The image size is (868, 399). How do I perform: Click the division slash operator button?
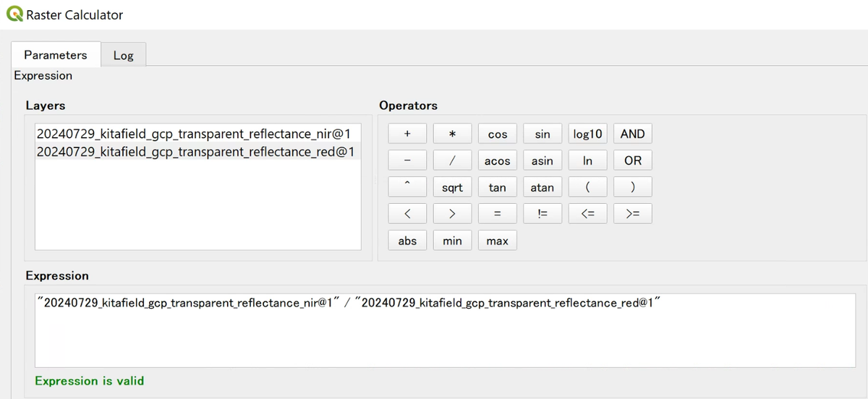point(452,160)
